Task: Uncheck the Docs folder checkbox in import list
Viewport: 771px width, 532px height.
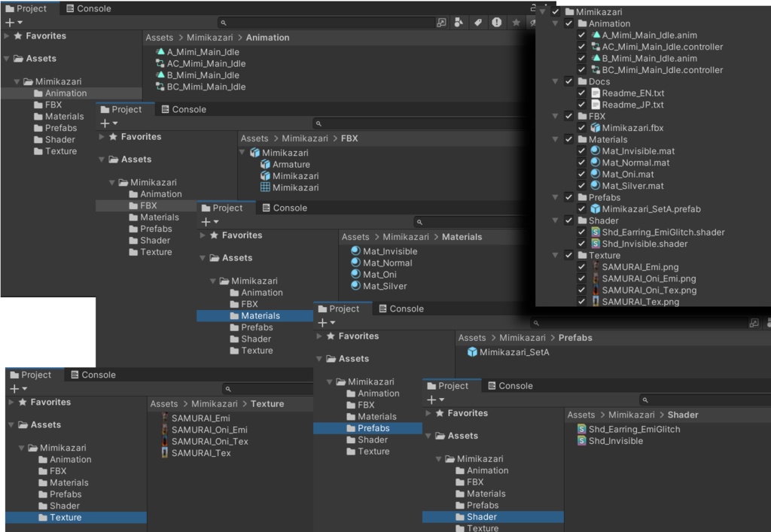Action: [569, 81]
